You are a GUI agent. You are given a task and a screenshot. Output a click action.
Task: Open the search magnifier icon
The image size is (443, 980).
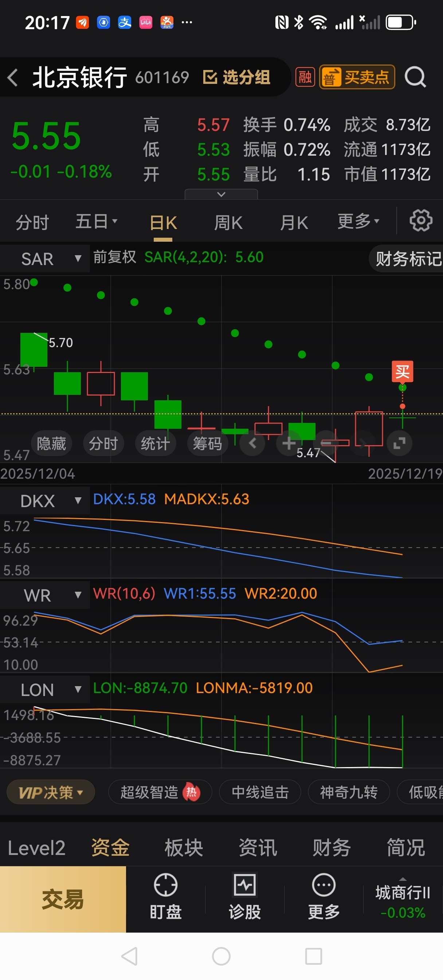(415, 77)
